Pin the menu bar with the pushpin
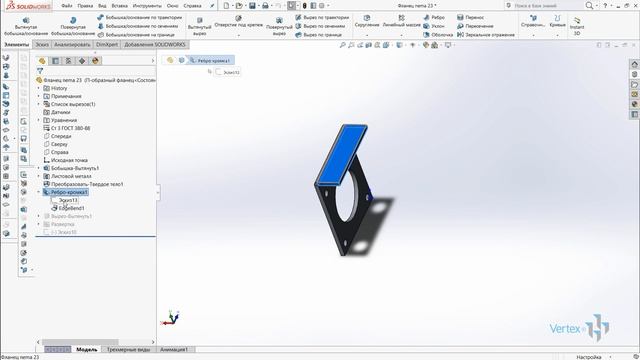Image resolution: width=640 pixels, height=360 pixels. point(212,6)
